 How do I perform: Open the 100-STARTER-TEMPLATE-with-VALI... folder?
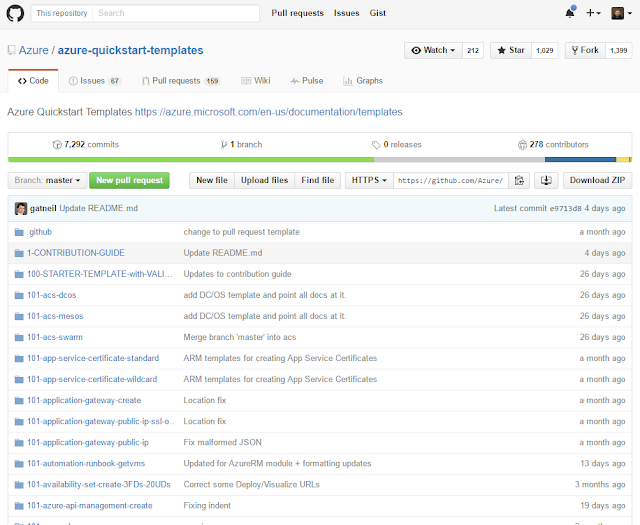tap(100, 274)
